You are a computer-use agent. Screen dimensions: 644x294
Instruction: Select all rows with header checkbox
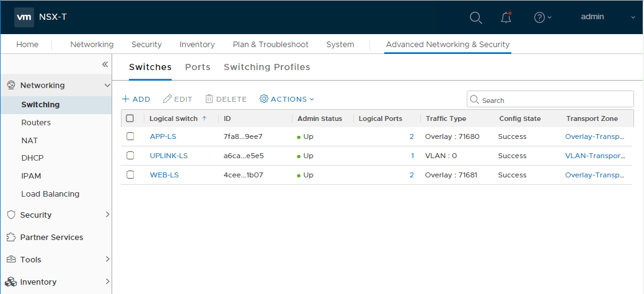(x=130, y=118)
